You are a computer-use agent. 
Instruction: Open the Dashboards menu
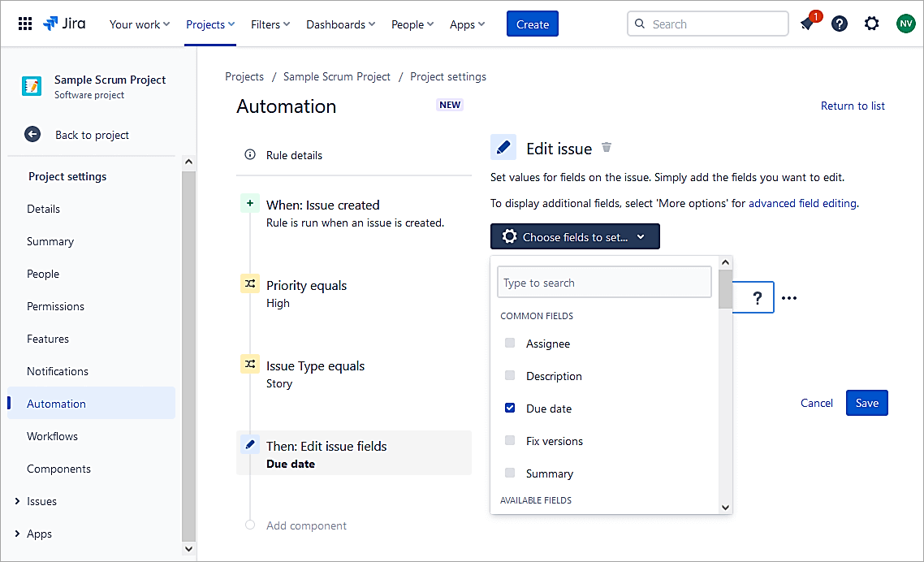(340, 24)
